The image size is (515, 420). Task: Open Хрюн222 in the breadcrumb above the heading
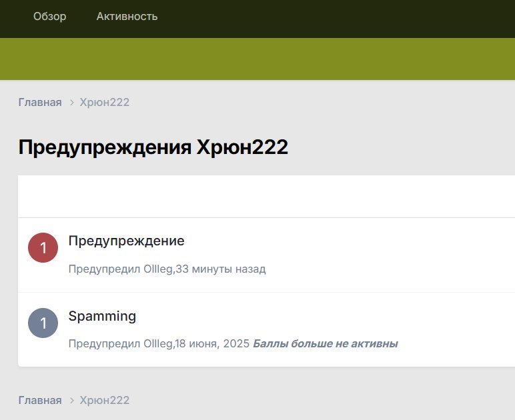[x=105, y=103]
